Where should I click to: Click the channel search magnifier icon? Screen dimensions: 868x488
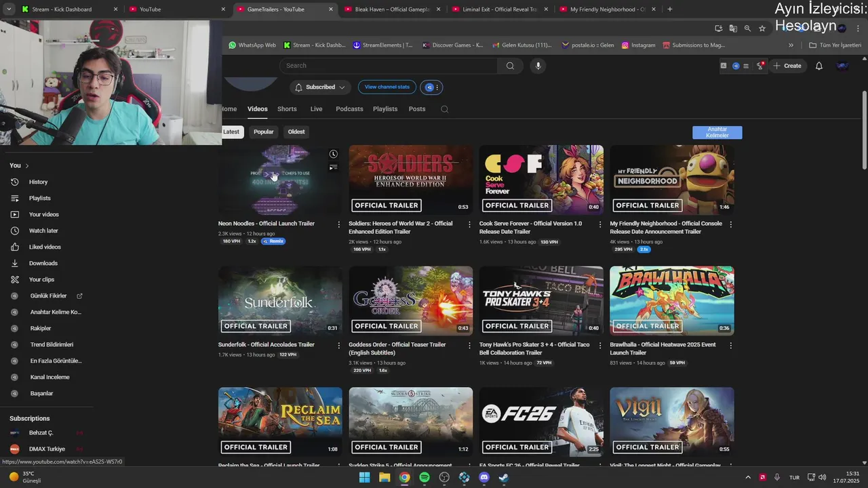pyautogui.click(x=444, y=109)
